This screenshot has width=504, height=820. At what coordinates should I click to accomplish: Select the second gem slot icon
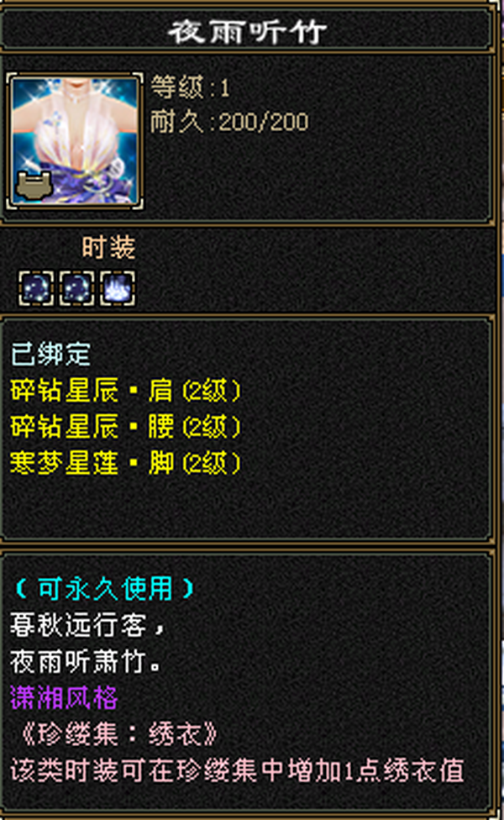pyautogui.click(x=76, y=287)
